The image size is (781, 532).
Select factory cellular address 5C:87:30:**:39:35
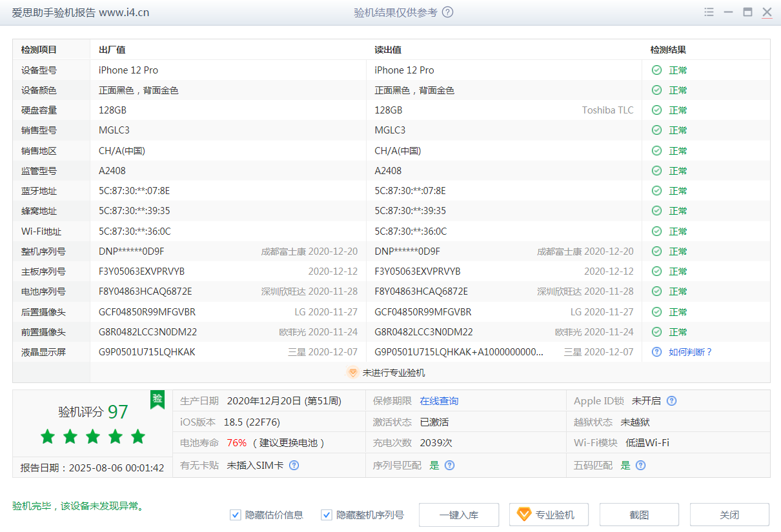[134, 211]
